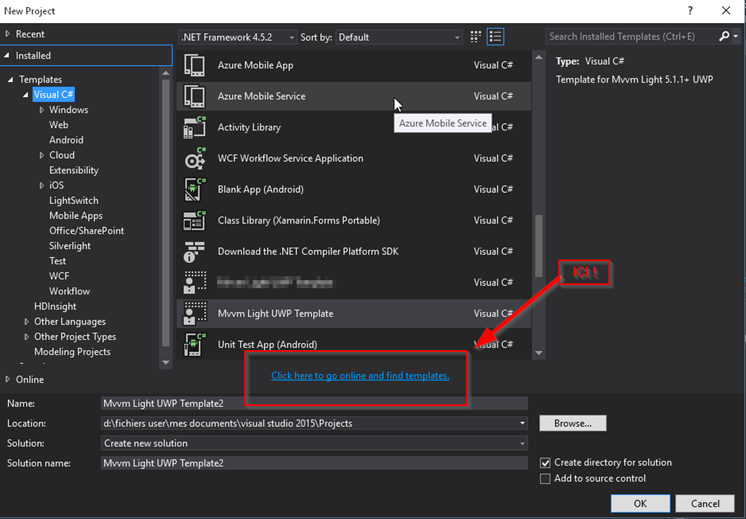The image size is (746, 519).
Task: Select the Unit Test App (Android) text
Action: coord(267,344)
